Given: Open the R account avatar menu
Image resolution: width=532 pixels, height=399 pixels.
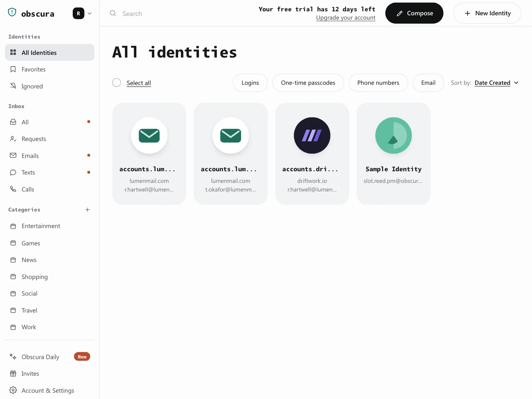Looking at the screenshot, I should coord(78,14).
